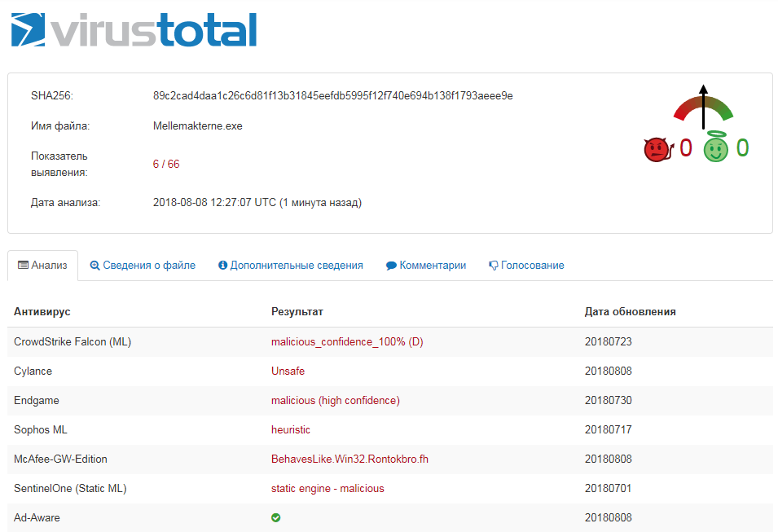Click the Антивирус column header
The width and height of the screenshot is (778, 532).
(x=42, y=312)
